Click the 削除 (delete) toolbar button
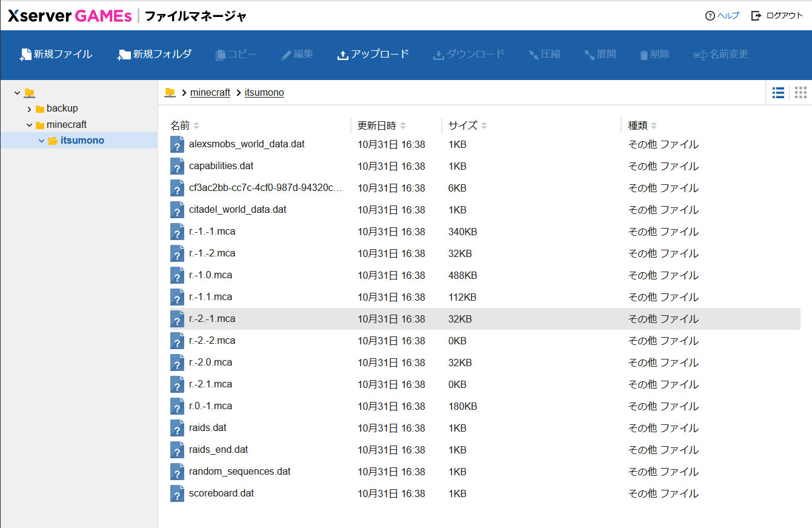Image resolution: width=812 pixels, height=528 pixels. coord(654,55)
